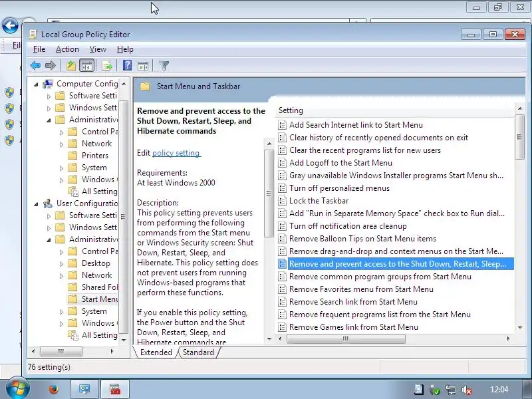
Task: Launch Firefox from the taskbar
Action: (x=53, y=389)
